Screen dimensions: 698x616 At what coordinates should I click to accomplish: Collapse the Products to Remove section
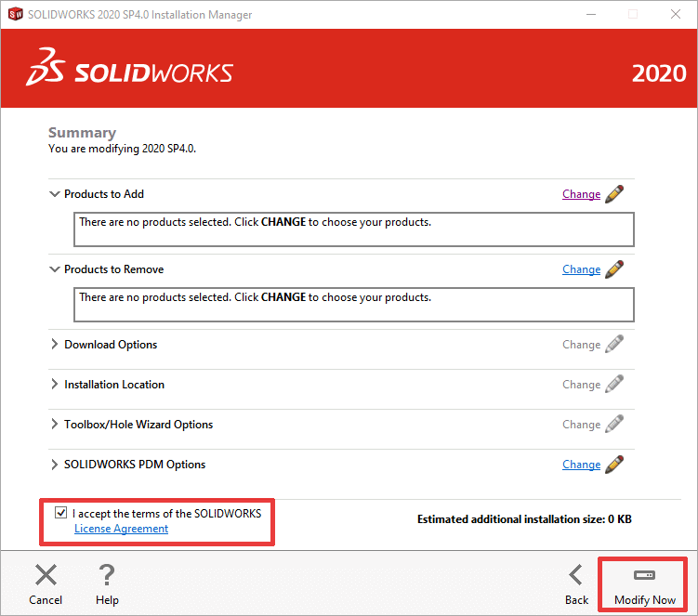[54, 269]
